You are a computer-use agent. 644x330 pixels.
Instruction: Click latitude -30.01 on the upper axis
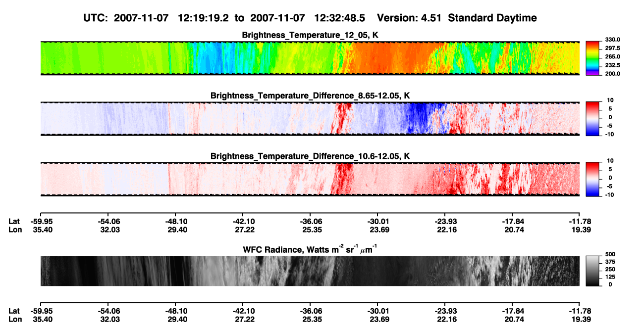coord(377,221)
